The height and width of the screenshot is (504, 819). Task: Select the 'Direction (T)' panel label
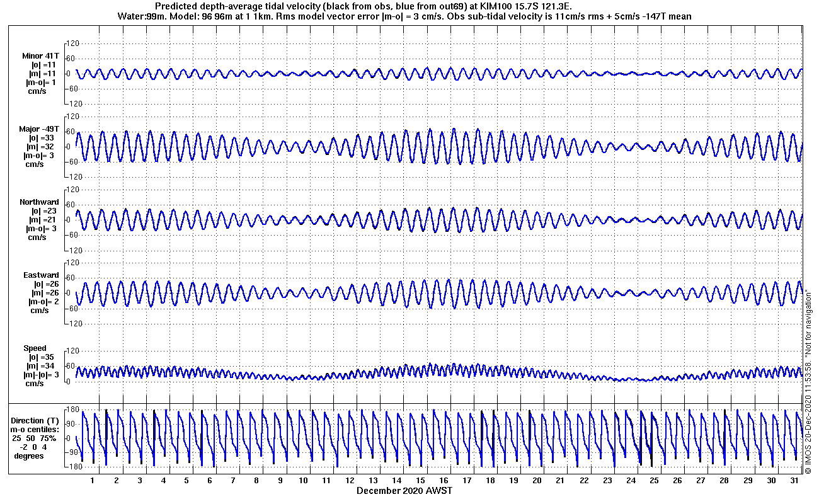tap(36, 420)
